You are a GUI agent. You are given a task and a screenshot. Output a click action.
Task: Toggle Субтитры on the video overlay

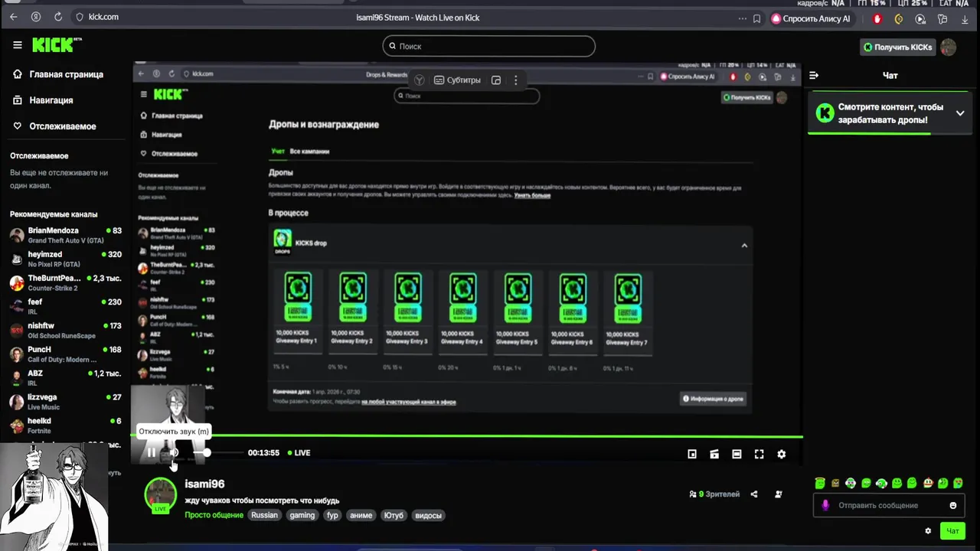pyautogui.click(x=457, y=80)
